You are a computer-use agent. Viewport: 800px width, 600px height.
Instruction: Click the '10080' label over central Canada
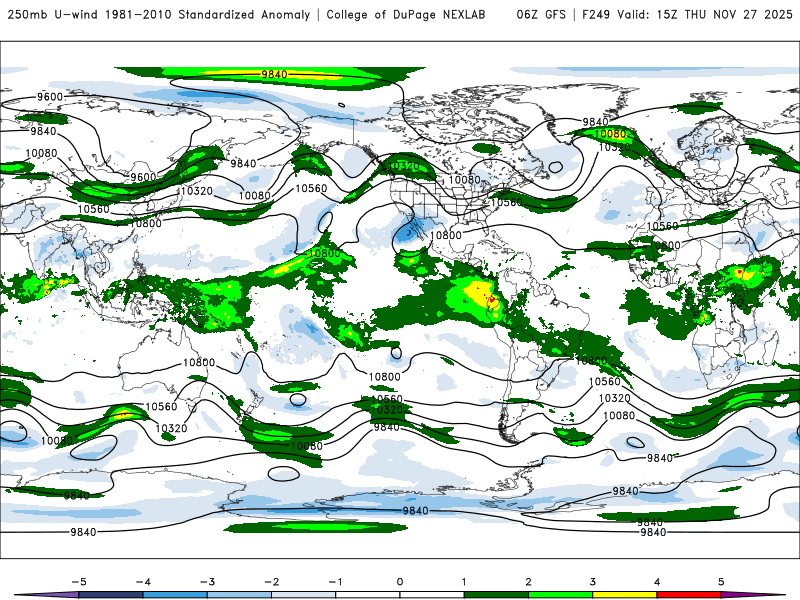[x=465, y=180]
